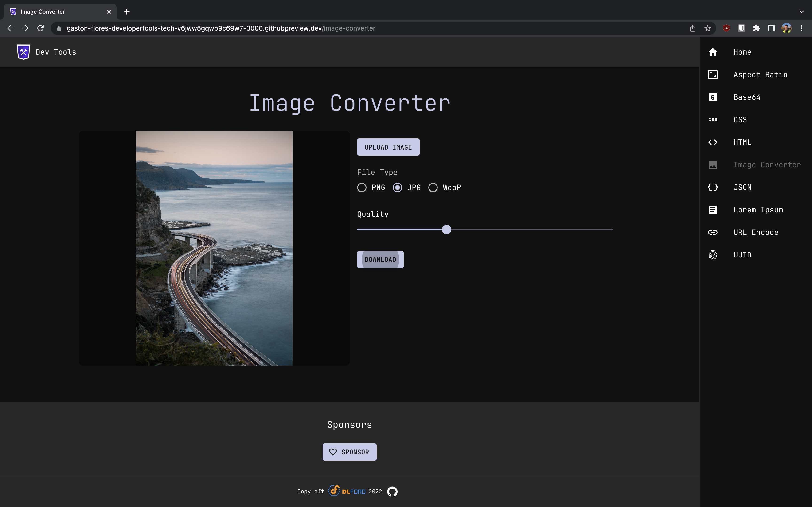Image resolution: width=812 pixels, height=507 pixels.
Task: Open the GitHub logo in footer
Action: click(x=392, y=491)
